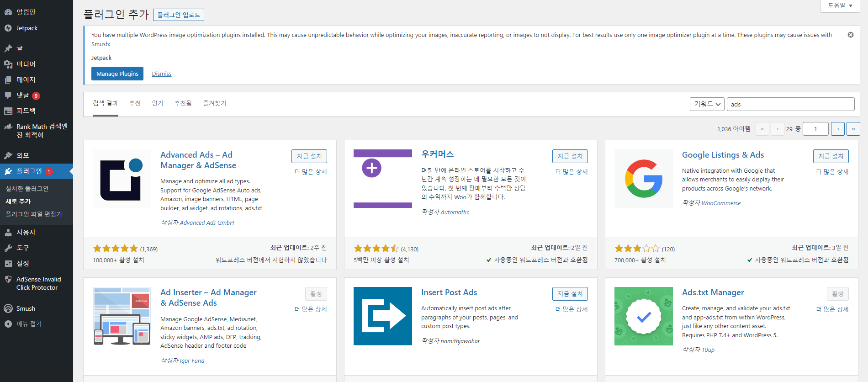Screen dimensions: 868x382
Task: Switch to the 인기 tab
Action: (158, 103)
